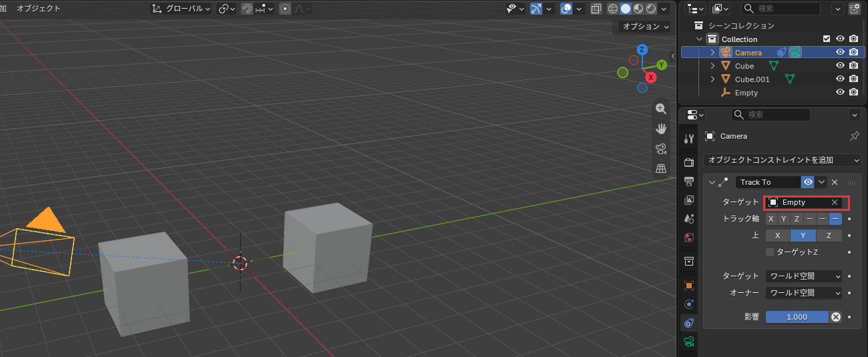Click Camera's green camera data icon
This screenshot has width=868, height=357.
(795, 52)
